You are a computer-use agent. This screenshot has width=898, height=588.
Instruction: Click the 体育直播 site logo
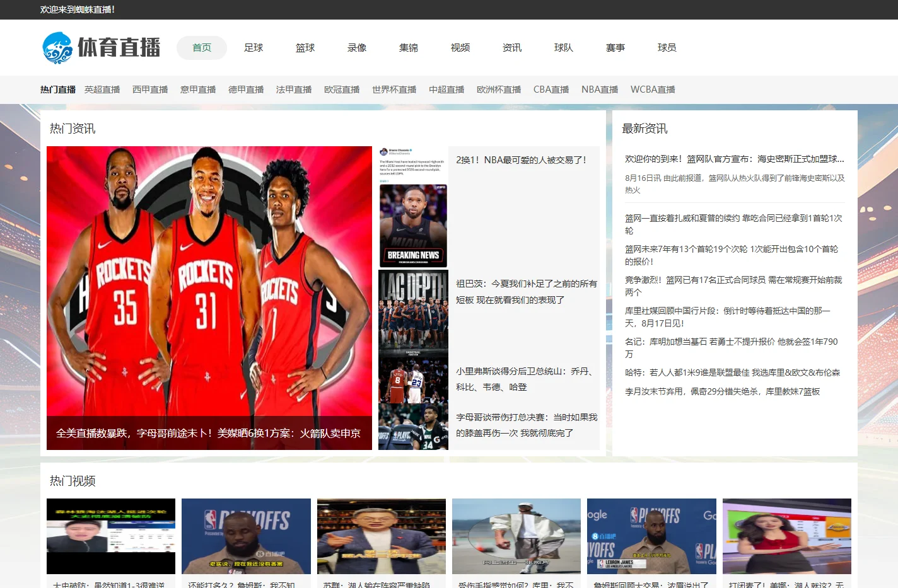click(101, 48)
